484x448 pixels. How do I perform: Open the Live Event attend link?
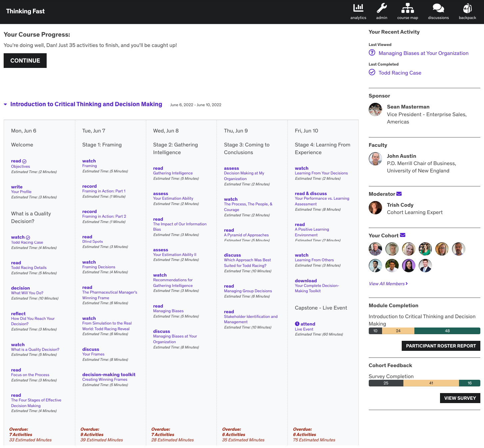[x=304, y=329]
